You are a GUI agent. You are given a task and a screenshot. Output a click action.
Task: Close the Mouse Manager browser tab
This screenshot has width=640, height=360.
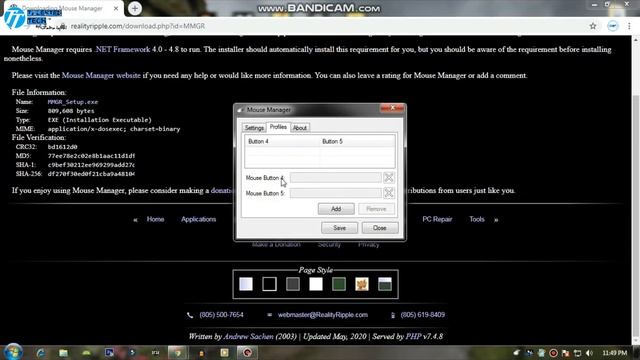click(116, 8)
